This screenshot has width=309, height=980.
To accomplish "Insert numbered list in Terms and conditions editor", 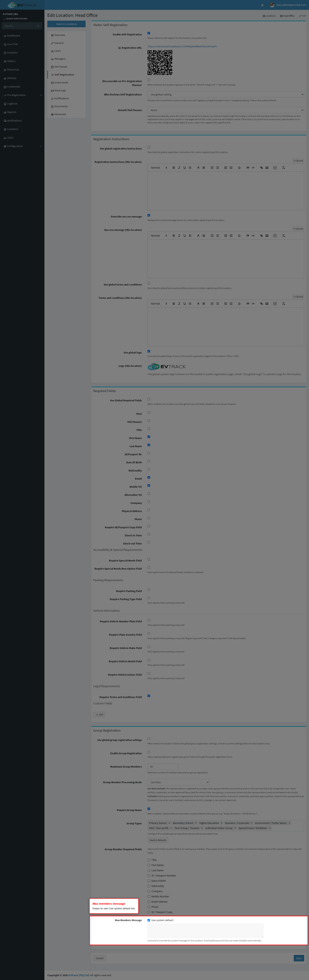I will (x=212, y=304).
